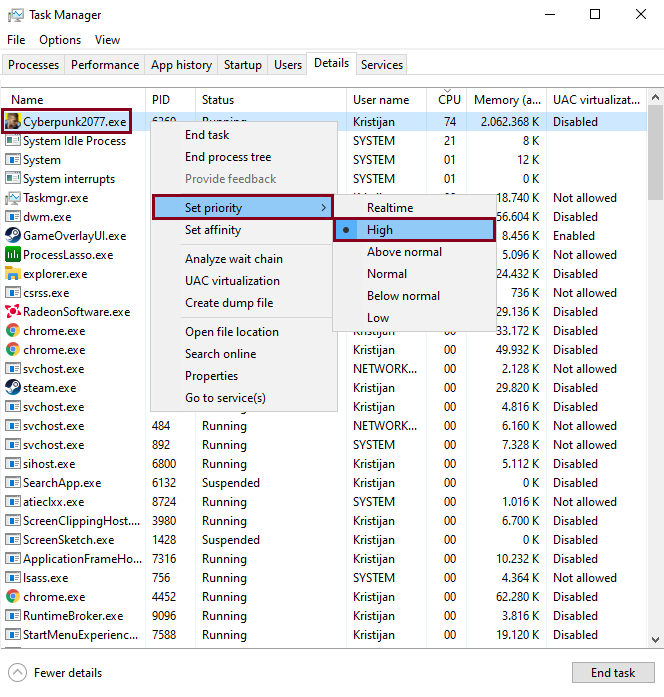Sort by the CPU column header
The width and height of the screenshot is (664, 697).
pos(447,100)
